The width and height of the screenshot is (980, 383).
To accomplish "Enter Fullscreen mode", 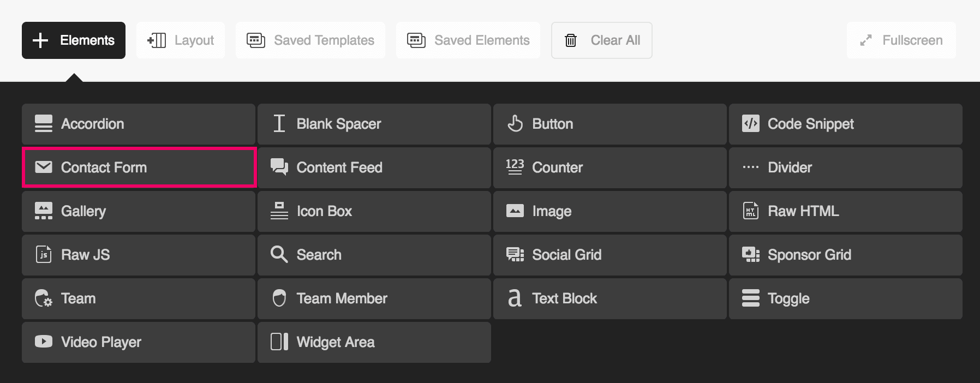I will [901, 40].
